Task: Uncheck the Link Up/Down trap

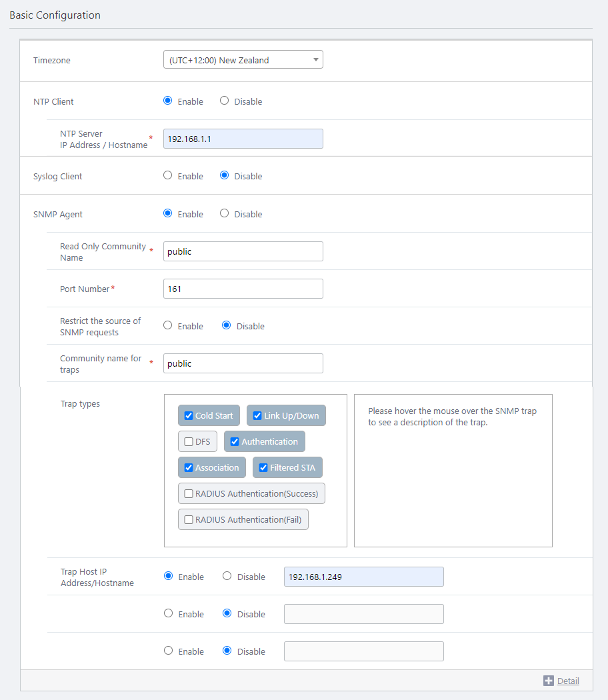Action: pos(257,416)
